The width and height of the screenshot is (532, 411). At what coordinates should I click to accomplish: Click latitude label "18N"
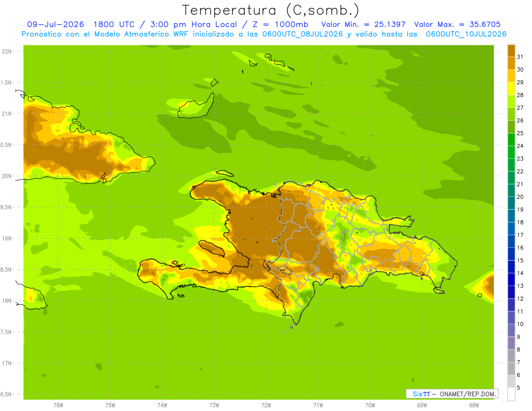(6, 301)
